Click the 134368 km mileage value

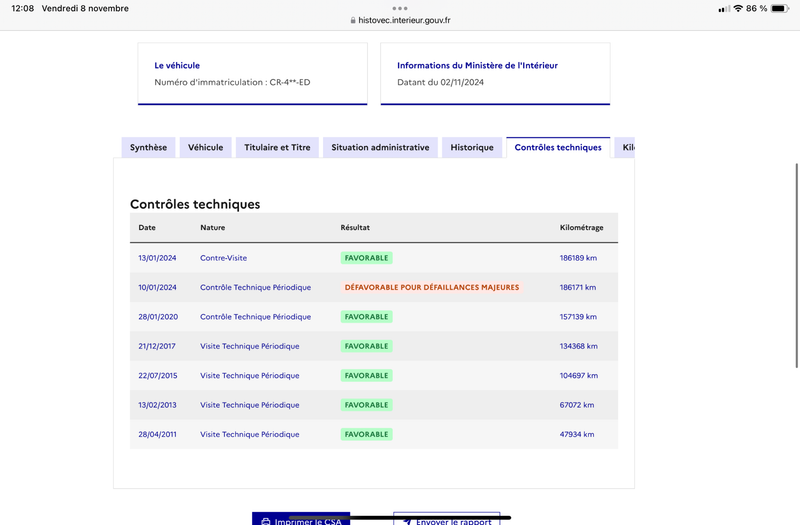click(x=579, y=346)
